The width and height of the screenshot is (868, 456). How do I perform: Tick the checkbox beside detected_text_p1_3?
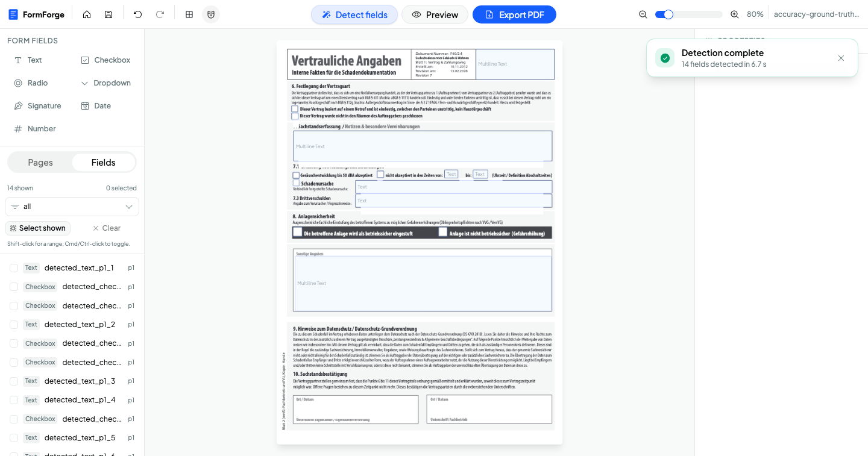[14, 381]
